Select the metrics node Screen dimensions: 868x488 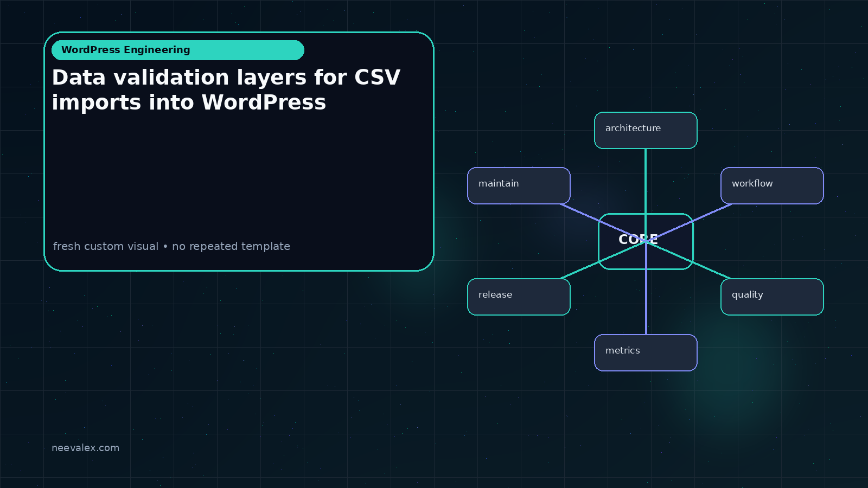[x=646, y=352]
